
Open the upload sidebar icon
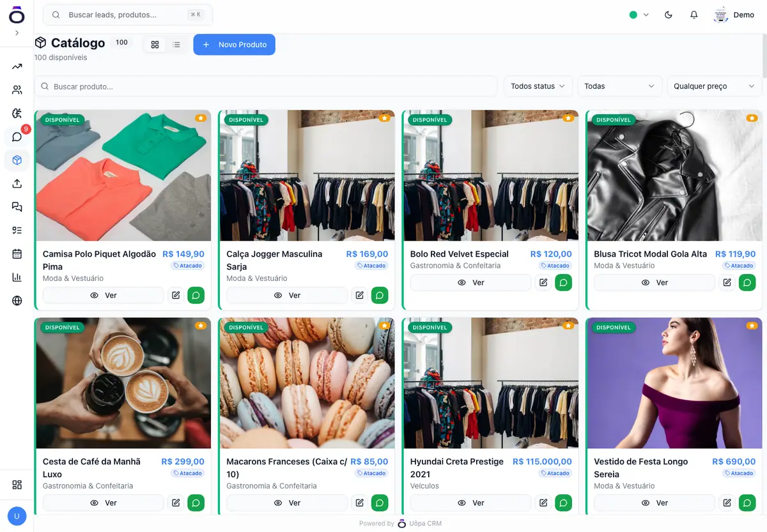tap(17, 183)
